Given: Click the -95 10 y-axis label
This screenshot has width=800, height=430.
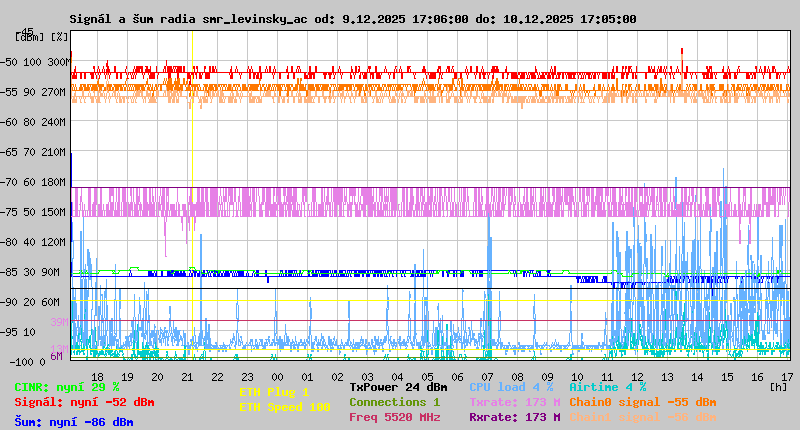Looking at the screenshot, I should pos(18,332).
